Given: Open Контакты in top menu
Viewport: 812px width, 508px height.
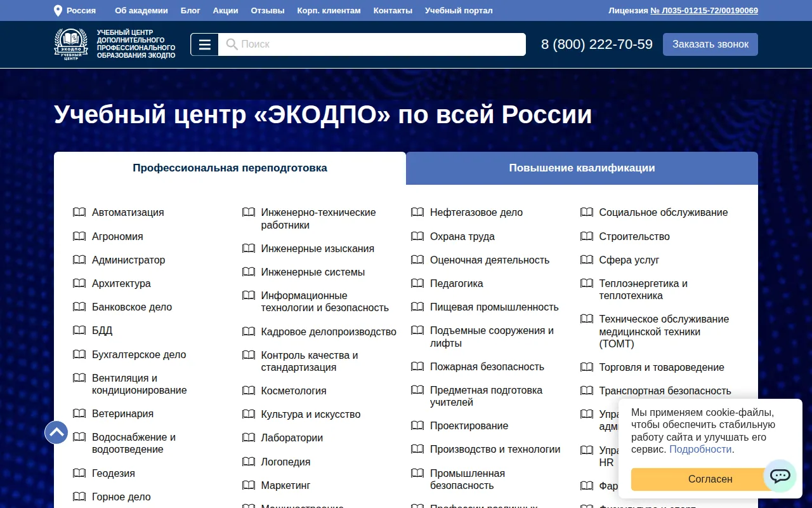Looking at the screenshot, I should [393, 11].
